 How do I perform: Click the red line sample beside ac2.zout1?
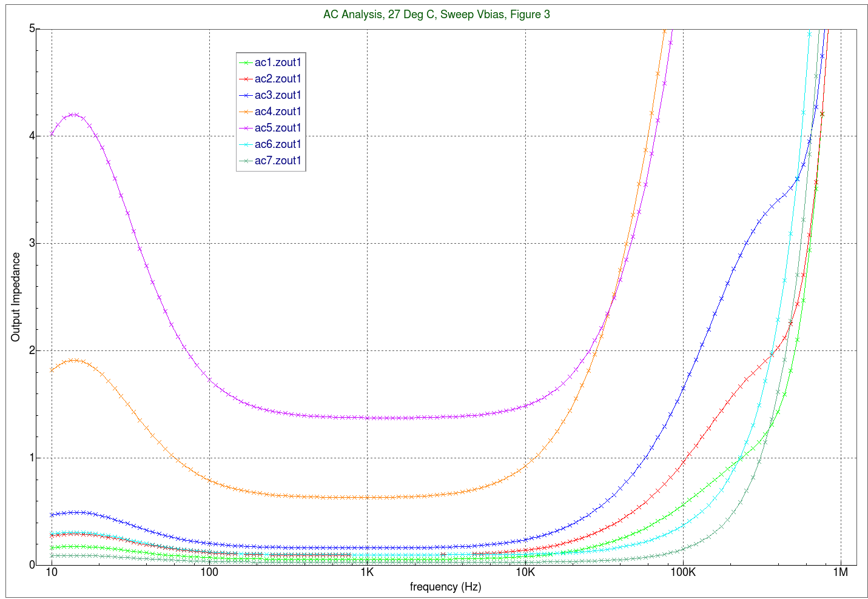click(x=246, y=79)
